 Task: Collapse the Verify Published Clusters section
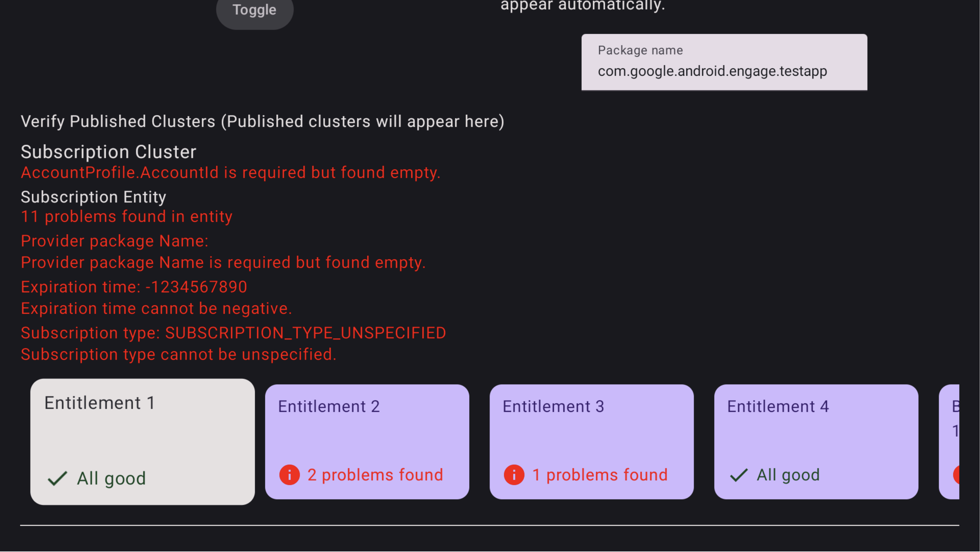pos(262,121)
